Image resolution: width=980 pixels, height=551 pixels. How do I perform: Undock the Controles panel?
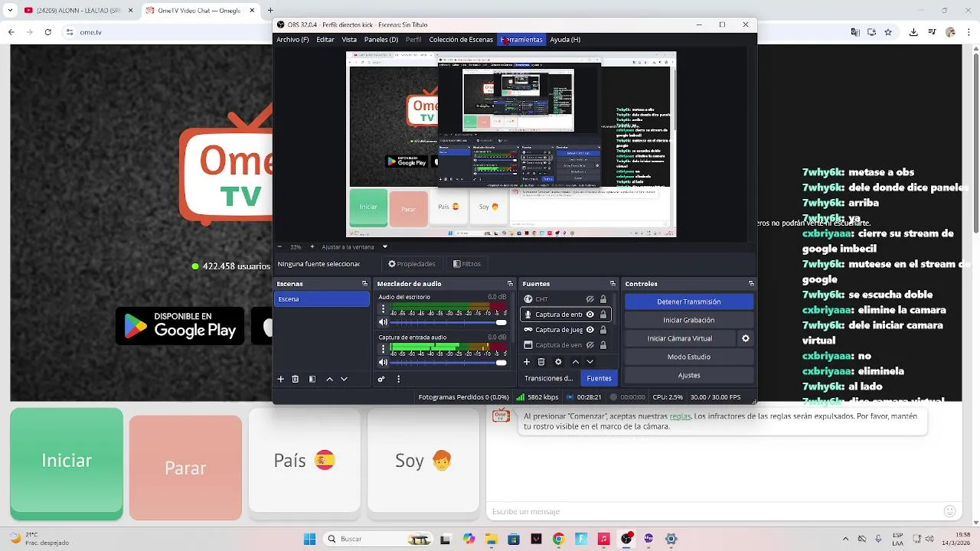click(752, 284)
